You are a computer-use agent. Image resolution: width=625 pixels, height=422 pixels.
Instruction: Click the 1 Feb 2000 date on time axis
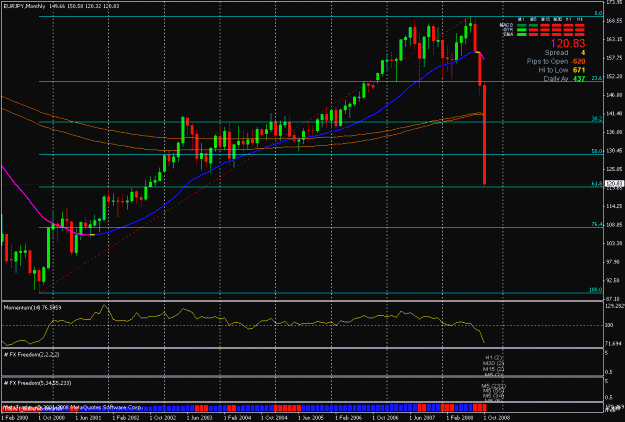[x=15, y=418]
